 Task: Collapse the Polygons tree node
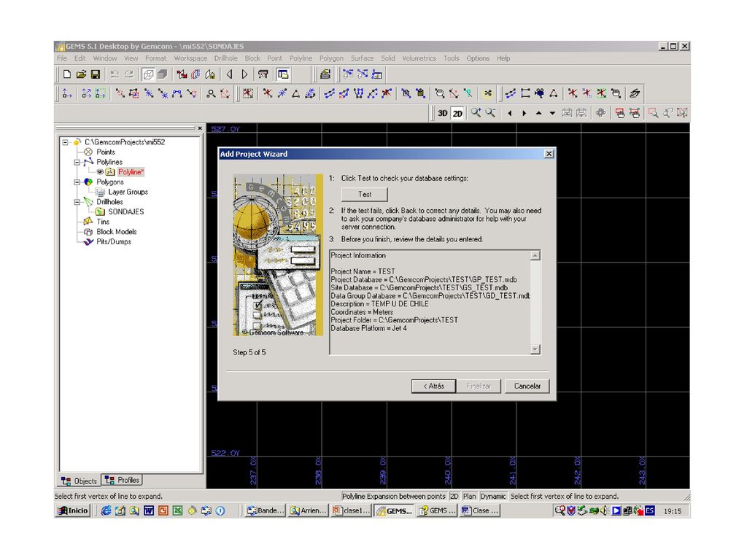click(x=77, y=182)
